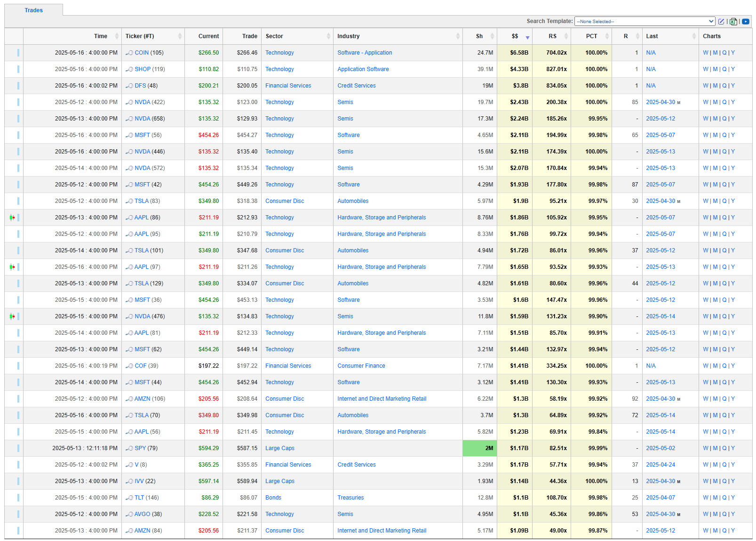The width and height of the screenshot is (756, 541).
Task: Click the blue bar marker on the SPY (79) row
Action: pos(18,448)
